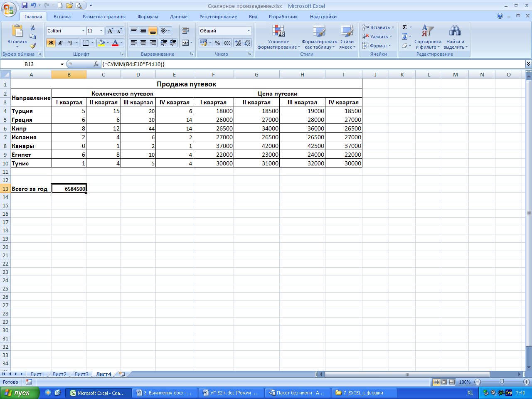Open the Формат cells menu
The image size is (532, 399).
pyautogui.click(x=377, y=46)
